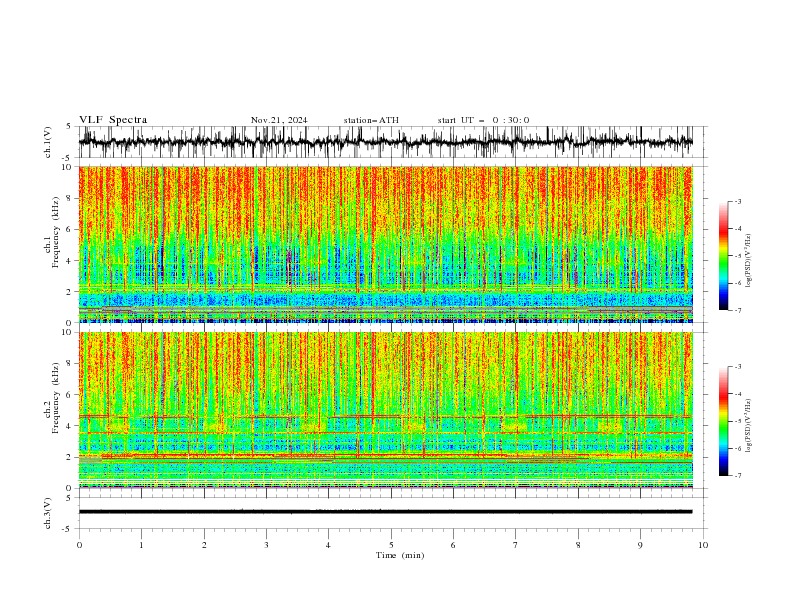The width and height of the screenshot is (792, 612).
Task: Click the "-7" label on ch.2 colorbar
Action: coord(738,475)
